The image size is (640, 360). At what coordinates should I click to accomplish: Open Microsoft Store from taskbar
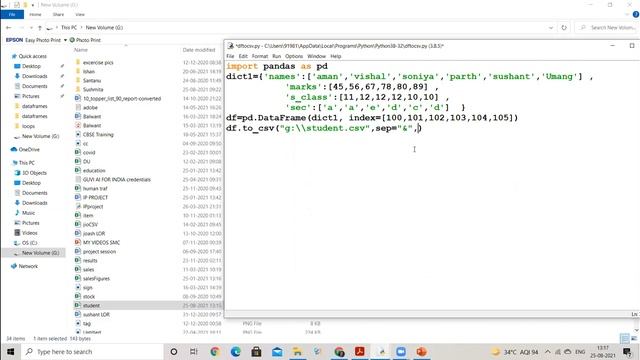tap(256, 351)
